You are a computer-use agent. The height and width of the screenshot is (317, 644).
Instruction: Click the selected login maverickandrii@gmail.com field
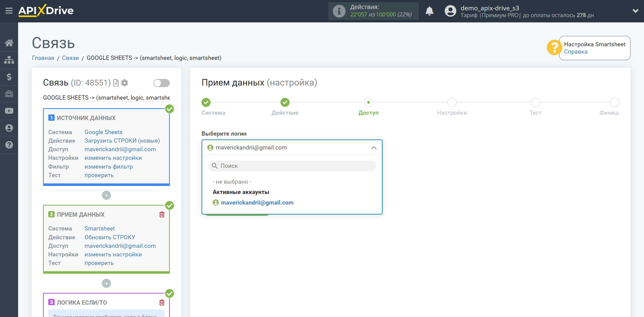pyautogui.click(x=292, y=147)
